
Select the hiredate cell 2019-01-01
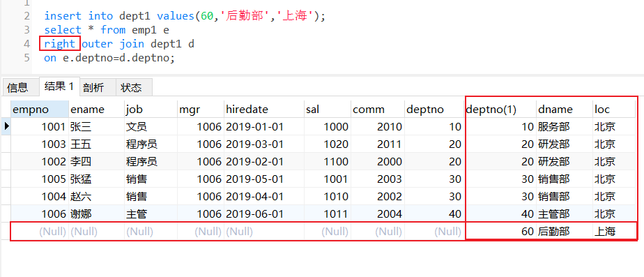(263, 126)
